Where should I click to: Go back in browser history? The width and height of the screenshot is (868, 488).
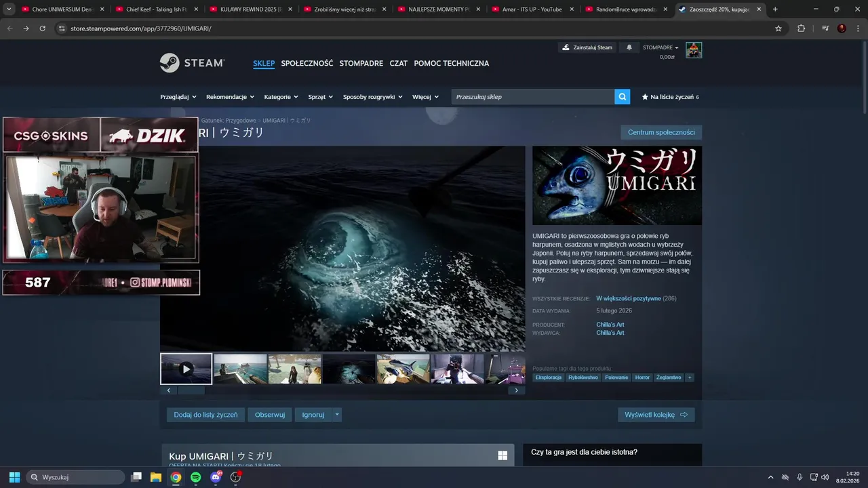9,28
